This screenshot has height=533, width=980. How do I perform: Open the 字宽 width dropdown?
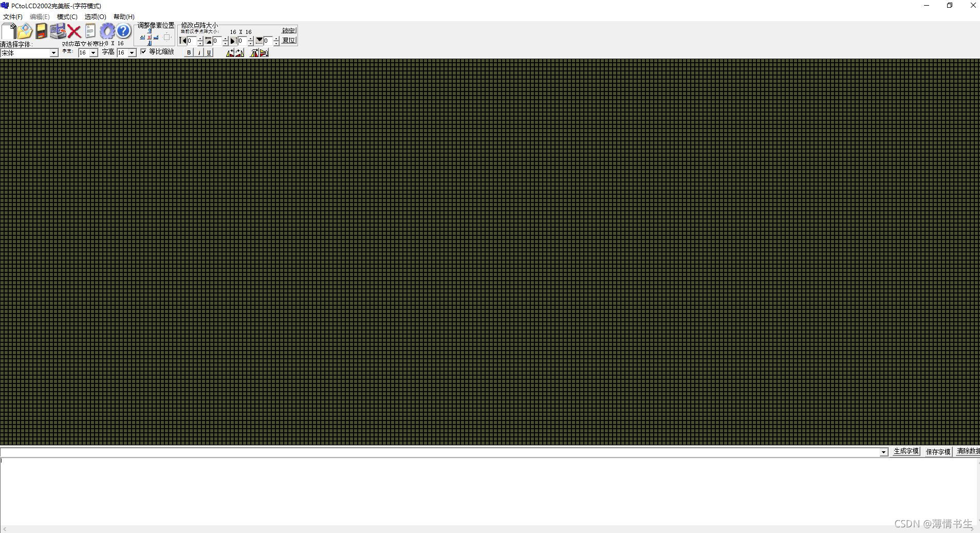94,53
